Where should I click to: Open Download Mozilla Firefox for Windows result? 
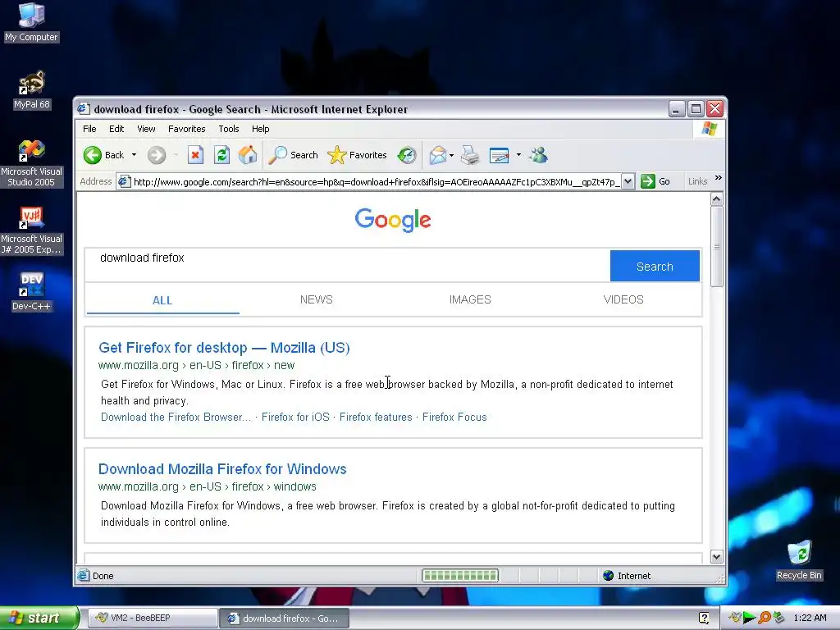[222, 469]
